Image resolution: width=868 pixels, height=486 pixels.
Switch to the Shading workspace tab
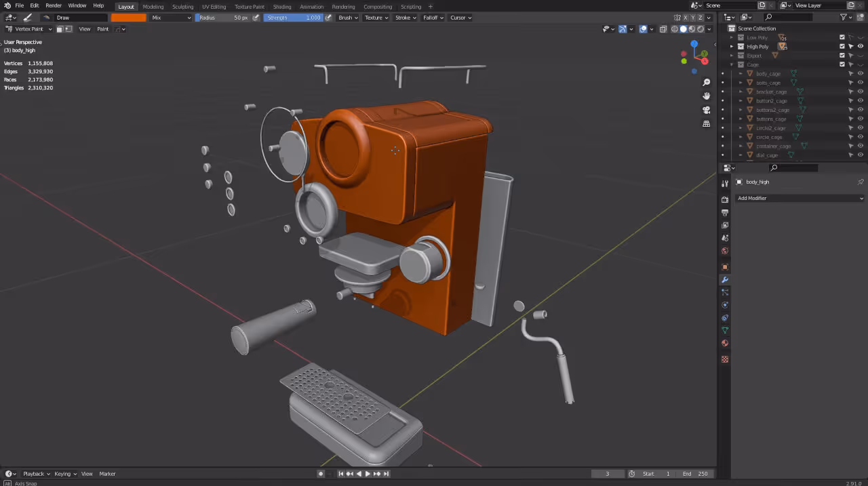(282, 6)
